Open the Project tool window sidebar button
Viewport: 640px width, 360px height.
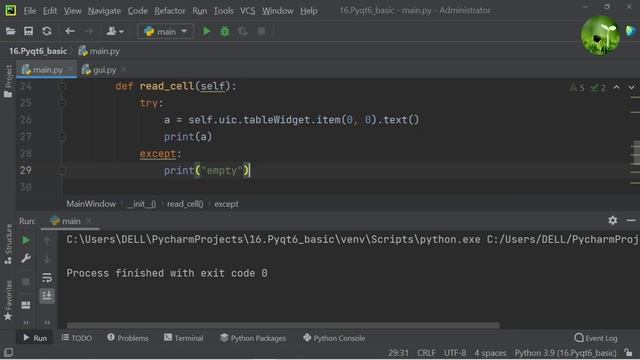tap(8, 82)
